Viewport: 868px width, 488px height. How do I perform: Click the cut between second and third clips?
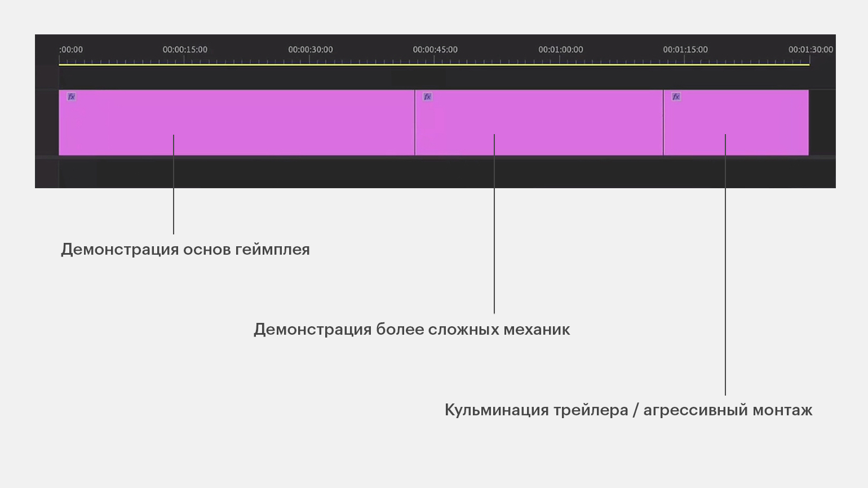663,122
